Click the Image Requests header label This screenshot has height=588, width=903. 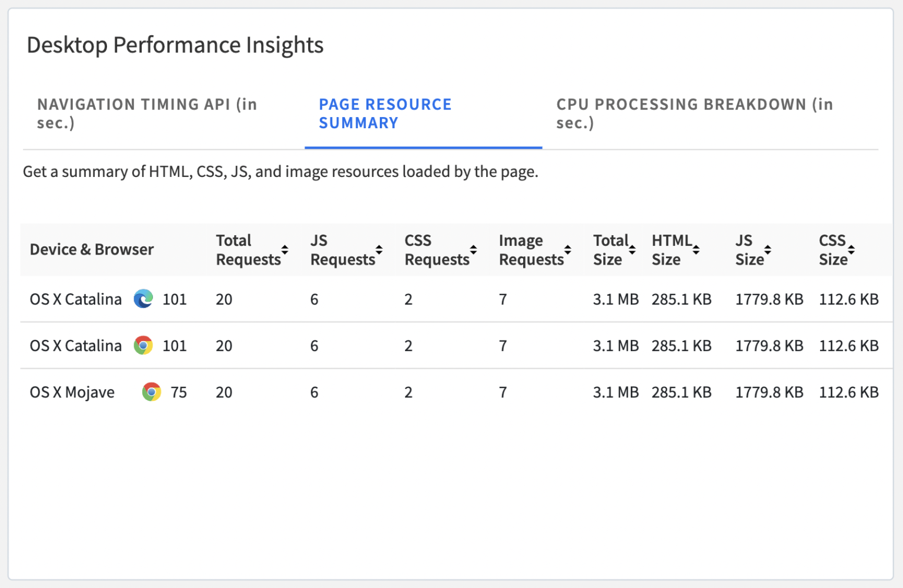pos(531,250)
